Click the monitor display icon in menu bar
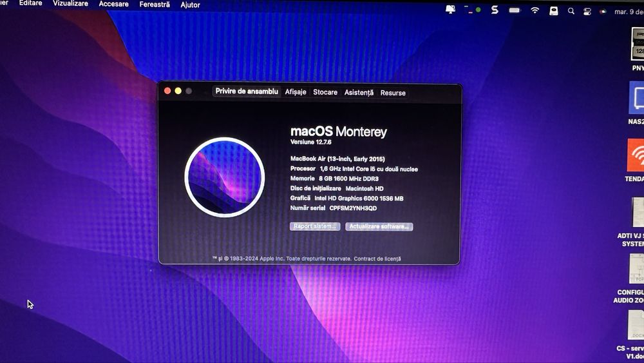644x363 pixels. [451, 9]
